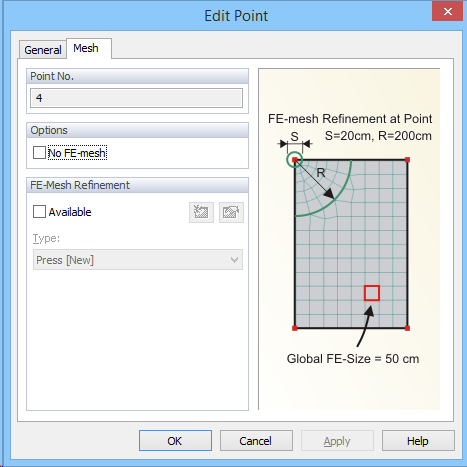
Task: Enable the No FE-mesh checkbox
Action: 39,153
